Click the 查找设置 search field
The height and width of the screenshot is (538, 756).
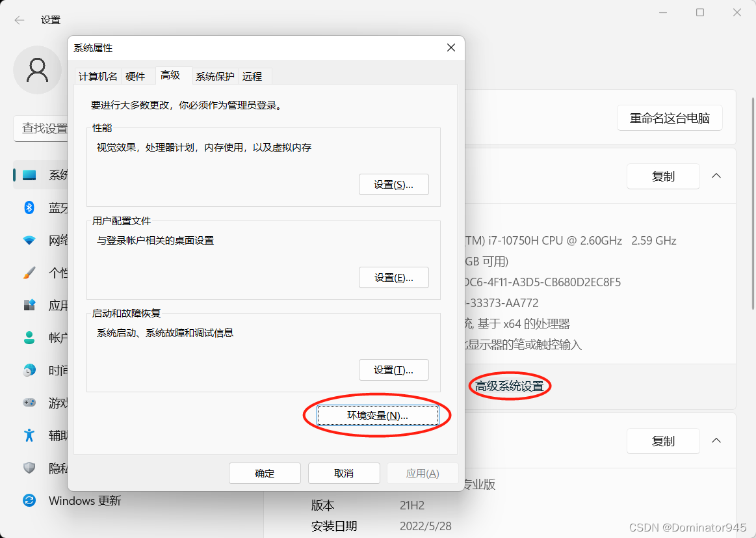click(41, 128)
